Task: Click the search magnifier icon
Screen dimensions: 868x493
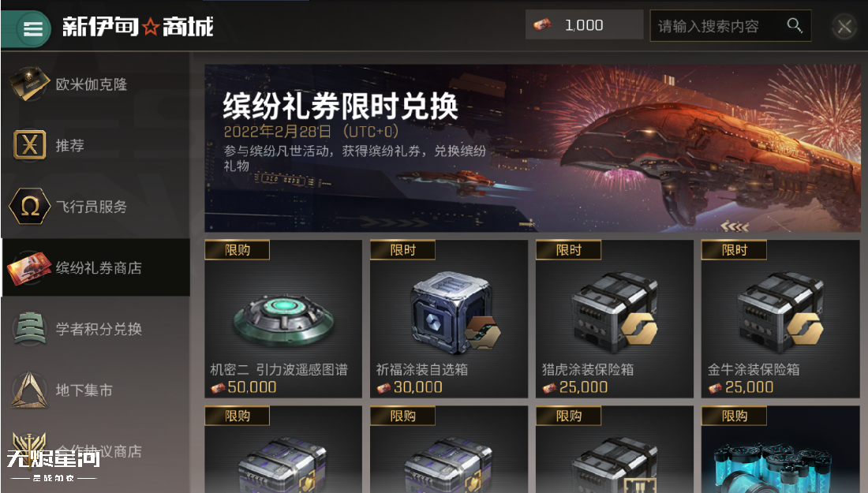Action: [795, 25]
